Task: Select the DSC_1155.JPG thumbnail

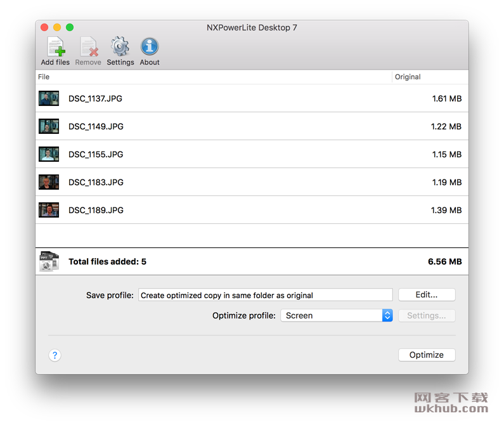Action: point(49,154)
